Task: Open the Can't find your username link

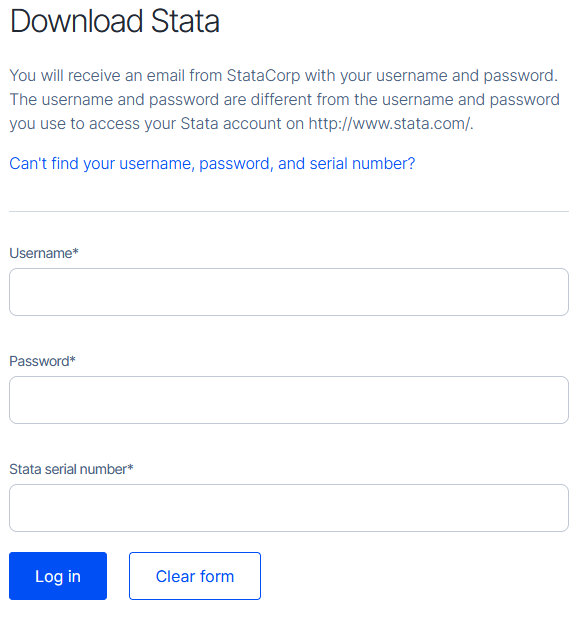Action: coord(212,163)
